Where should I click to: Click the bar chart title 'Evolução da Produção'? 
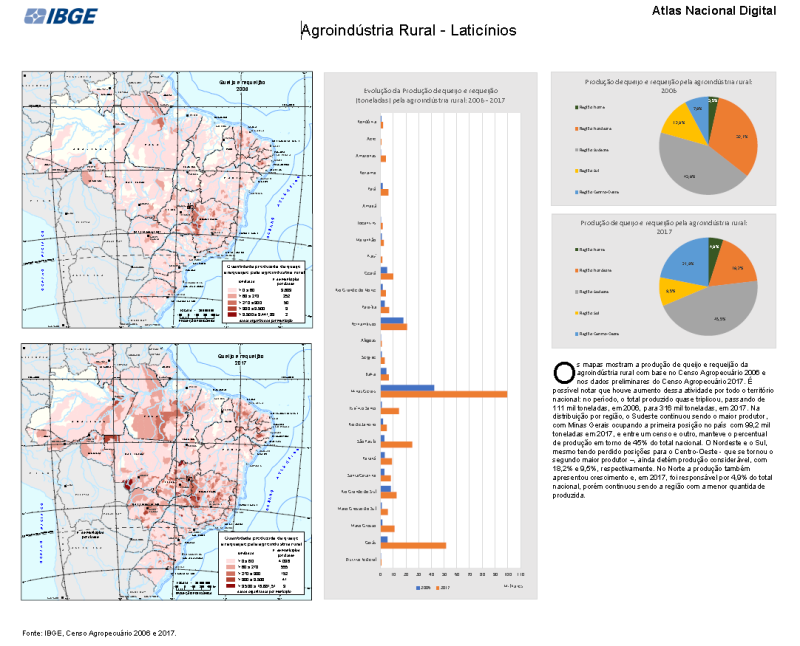coord(430,95)
